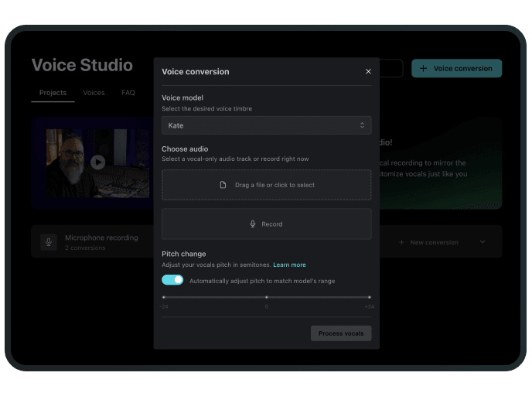Set pitch slider to the +24 end
The width and height of the screenshot is (532, 393).
click(x=369, y=297)
